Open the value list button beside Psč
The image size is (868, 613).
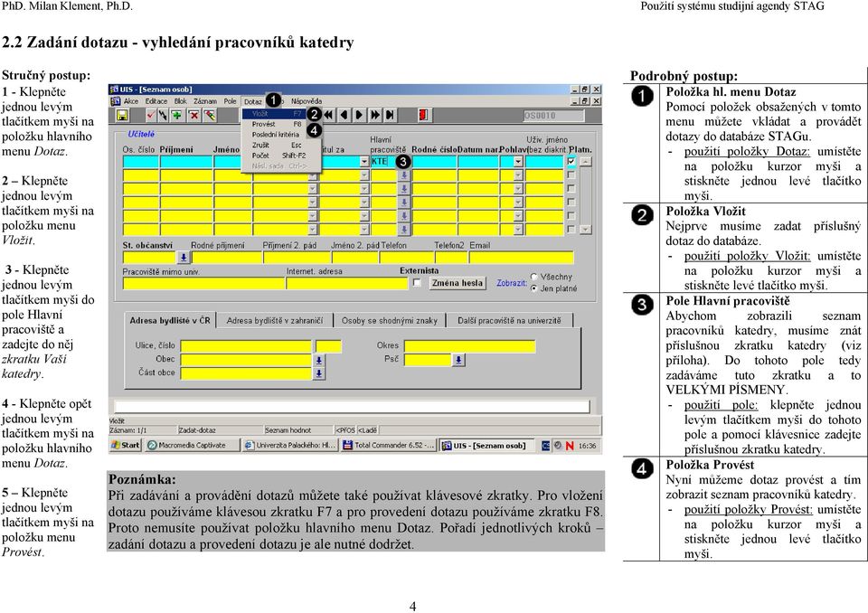(x=458, y=360)
